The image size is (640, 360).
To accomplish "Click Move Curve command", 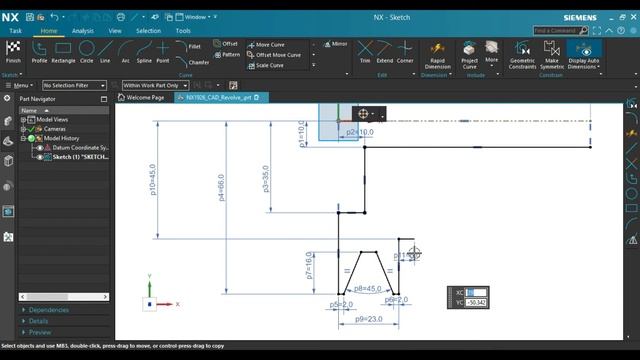I will tap(266, 44).
